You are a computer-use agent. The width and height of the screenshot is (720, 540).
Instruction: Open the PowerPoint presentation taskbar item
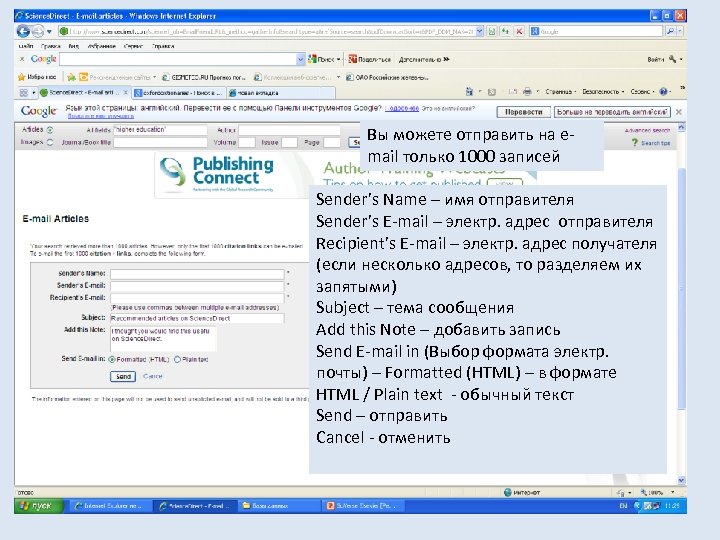363,506
